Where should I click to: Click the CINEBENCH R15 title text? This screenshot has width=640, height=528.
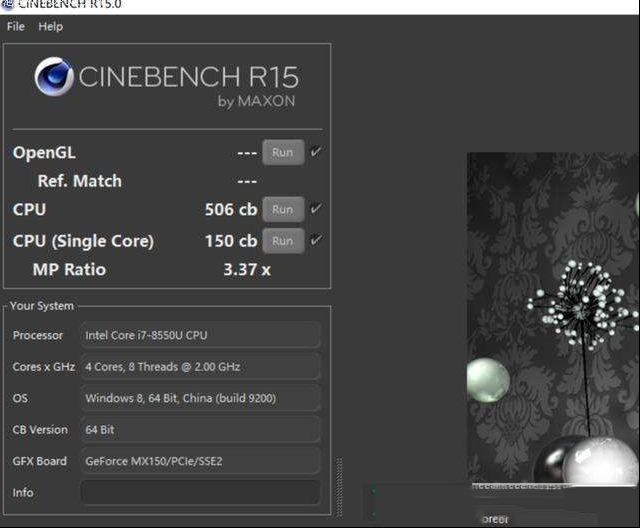click(188, 77)
